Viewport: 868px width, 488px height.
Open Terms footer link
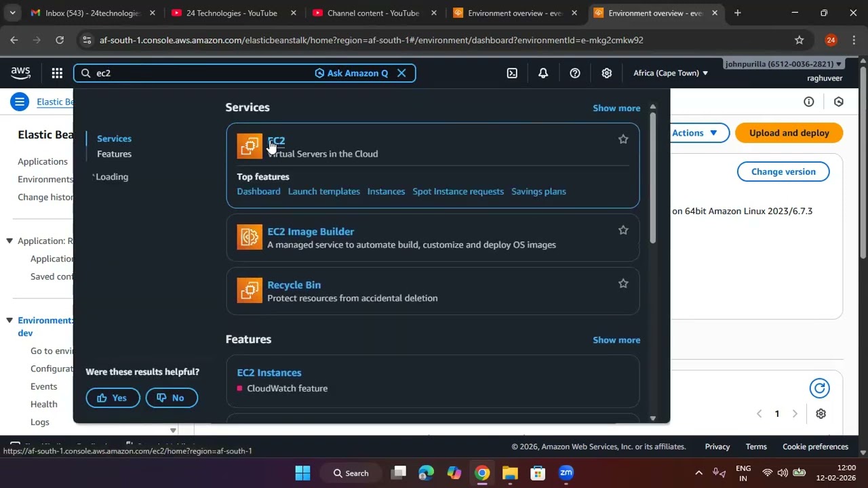pyautogui.click(x=756, y=447)
